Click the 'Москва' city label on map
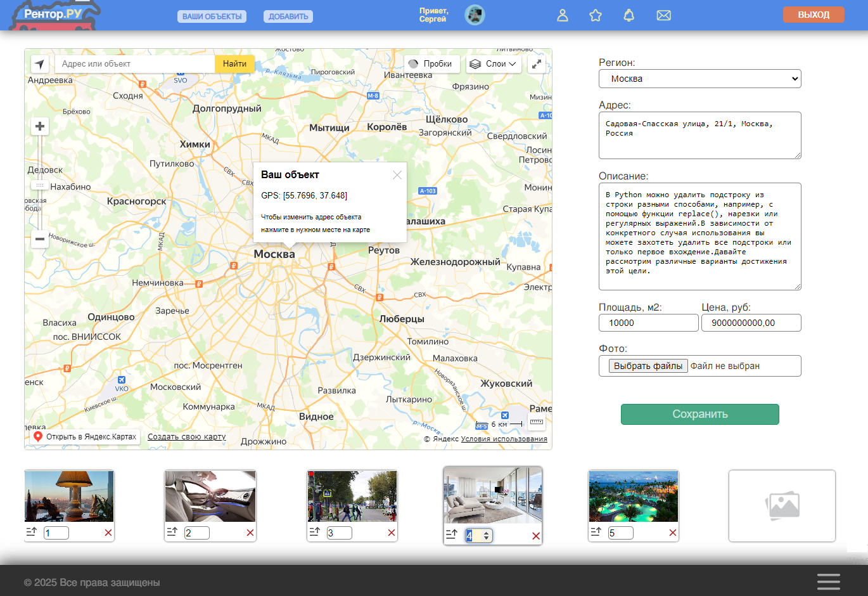868x596 pixels. coord(274,254)
